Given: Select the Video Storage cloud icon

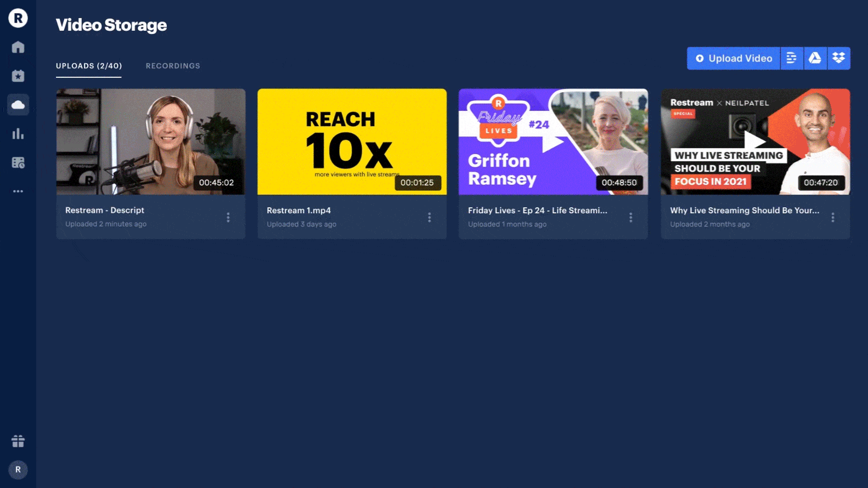Looking at the screenshot, I should coord(18,104).
